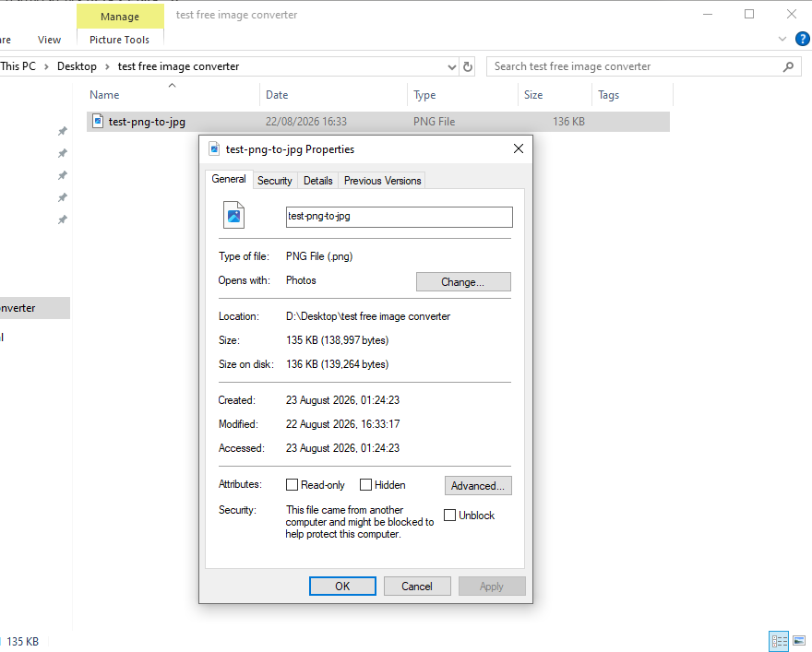Click the test-png-to-jpg file icon in list
Viewport: 812px width, 652px height.
point(98,121)
